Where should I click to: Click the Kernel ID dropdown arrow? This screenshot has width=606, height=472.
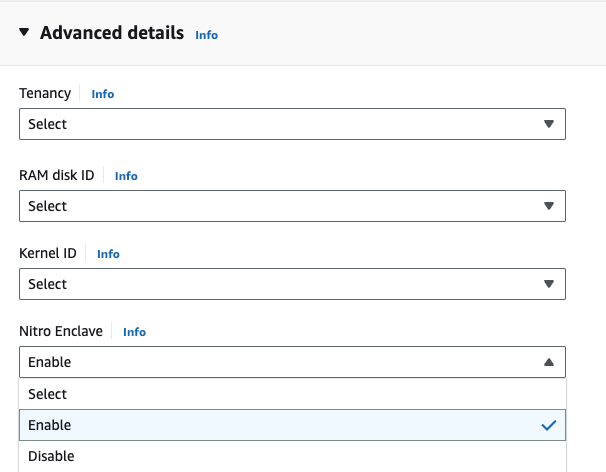coord(548,284)
